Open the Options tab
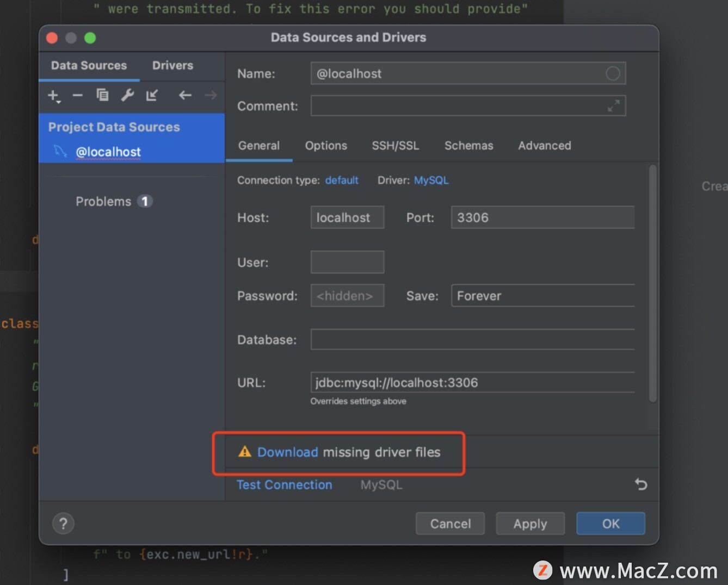This screenshot has width=728, height=585. tap(326, 146)
